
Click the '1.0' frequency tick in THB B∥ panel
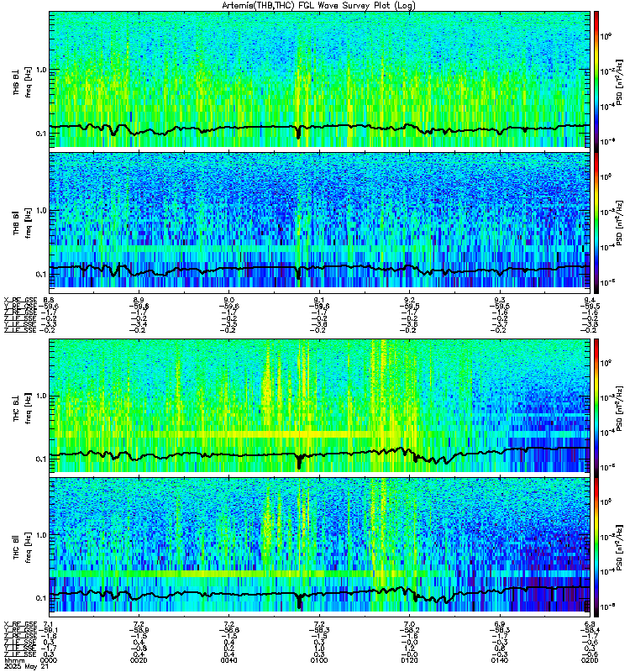tap(41, 211)
